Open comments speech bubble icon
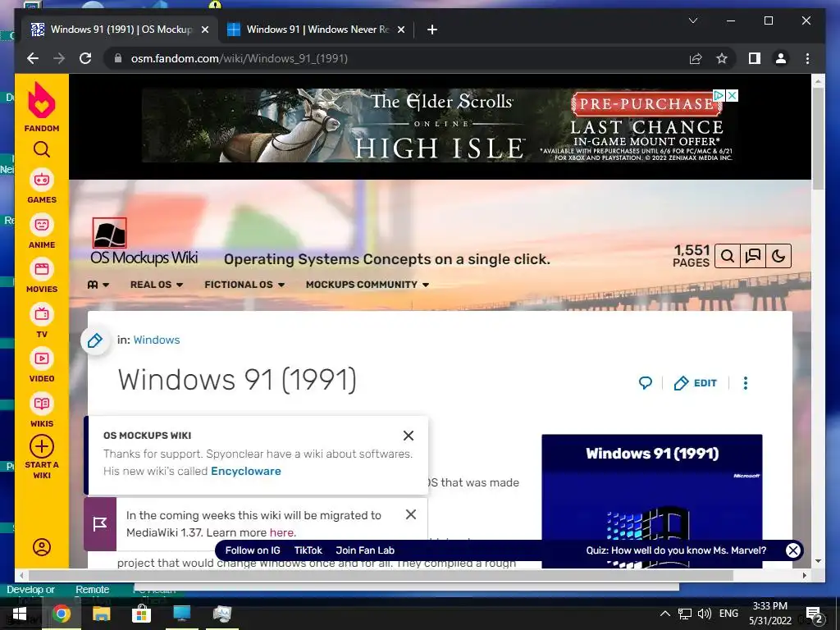This screenshot has width=840, height=630. tap(645, 382)
